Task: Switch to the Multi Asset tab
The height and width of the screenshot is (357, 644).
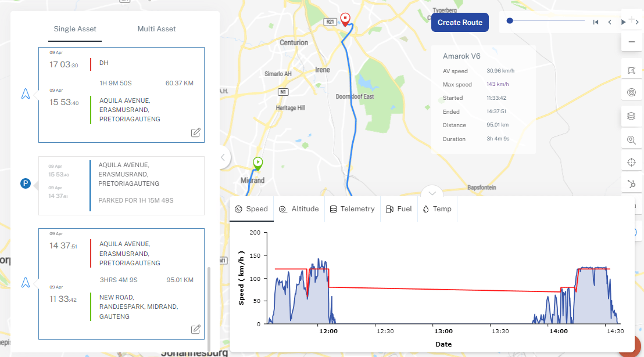Action: [x=156, y=29]
